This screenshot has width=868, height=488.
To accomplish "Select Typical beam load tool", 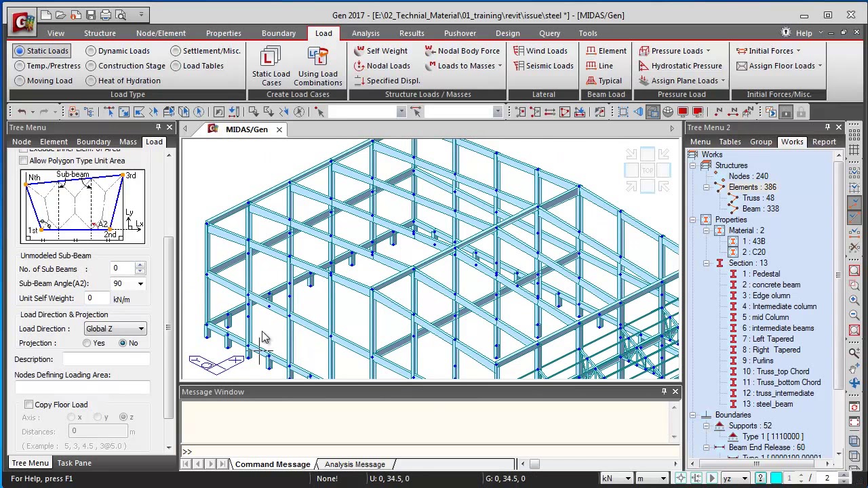I will tap(604, 81).
